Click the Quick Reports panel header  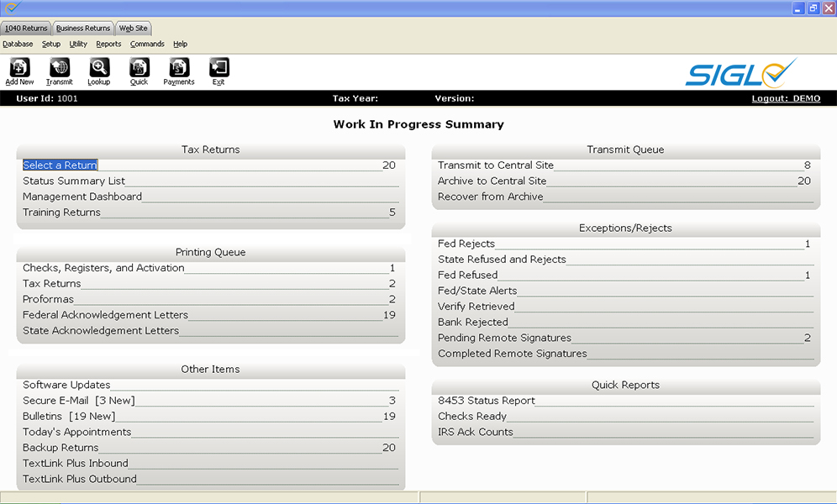[625, 385]
